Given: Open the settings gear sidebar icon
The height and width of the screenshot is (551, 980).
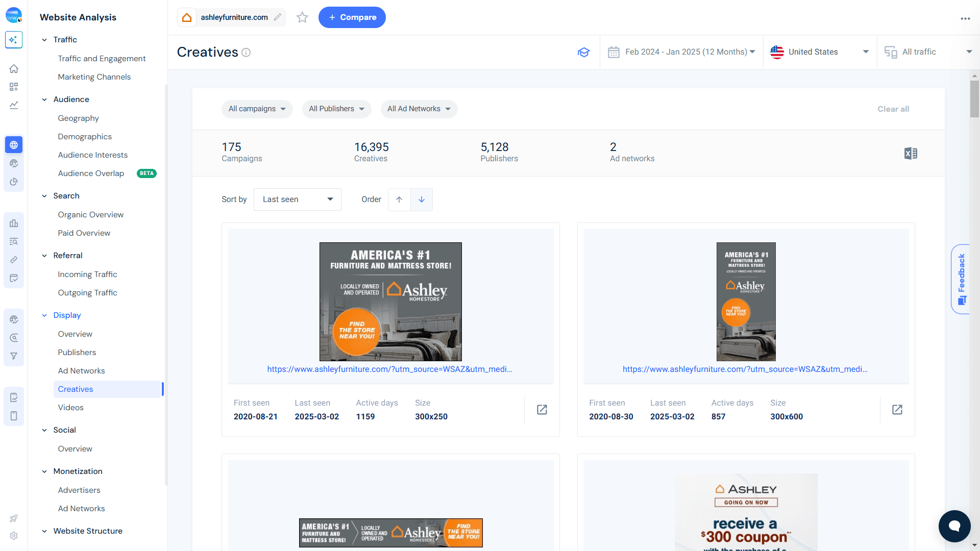Looking at the screenshot, I should (x=14, y=536).
